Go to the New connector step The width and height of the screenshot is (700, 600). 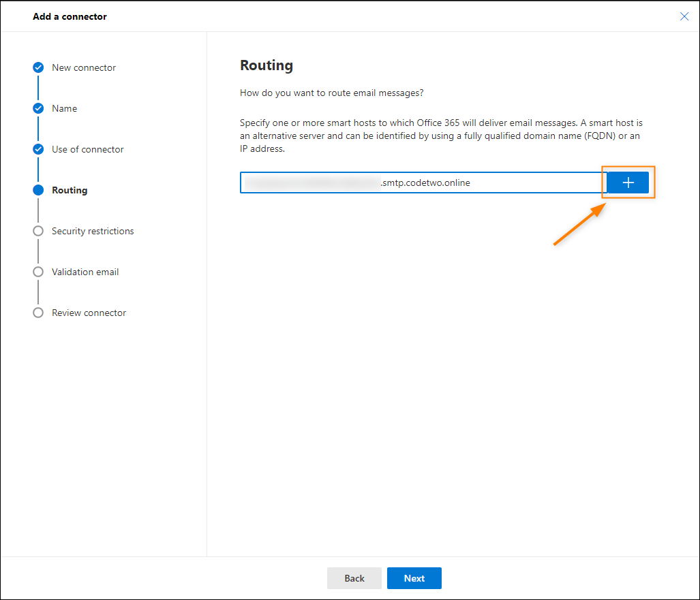tap(83, 68)
